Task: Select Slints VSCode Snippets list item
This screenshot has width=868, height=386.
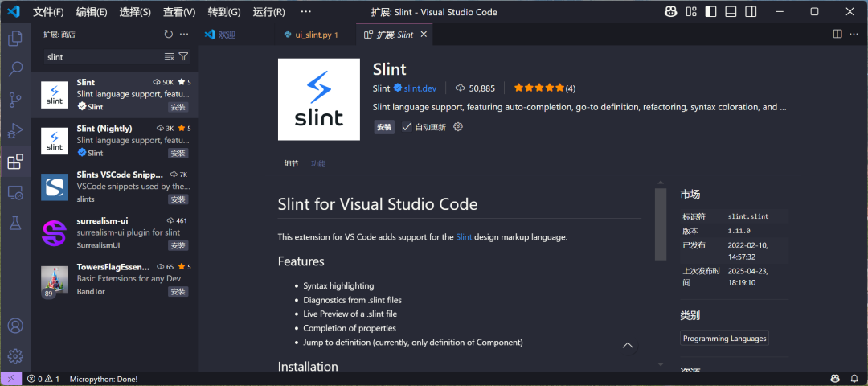Action: pyautogui.click(x=114, y=187)
